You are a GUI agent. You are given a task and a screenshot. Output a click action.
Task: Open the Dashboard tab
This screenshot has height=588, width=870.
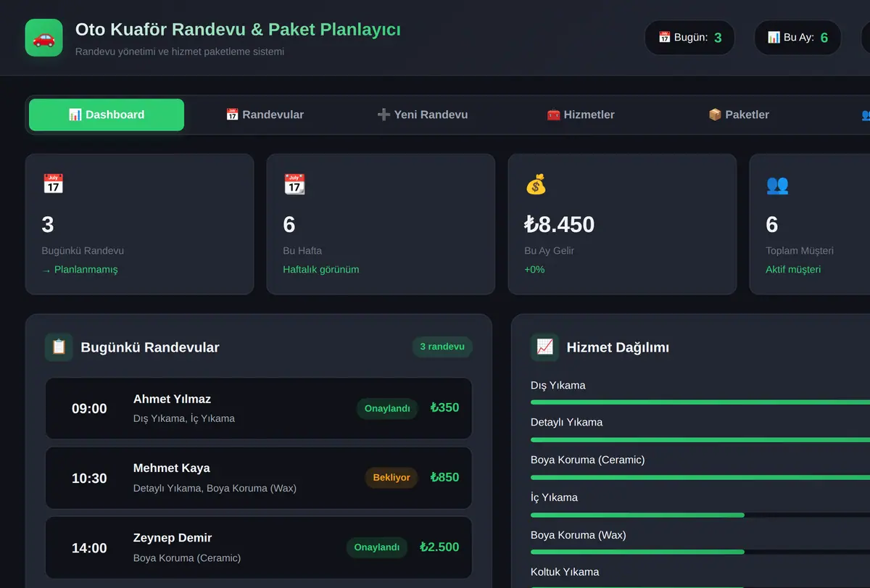tap(107, 115)
